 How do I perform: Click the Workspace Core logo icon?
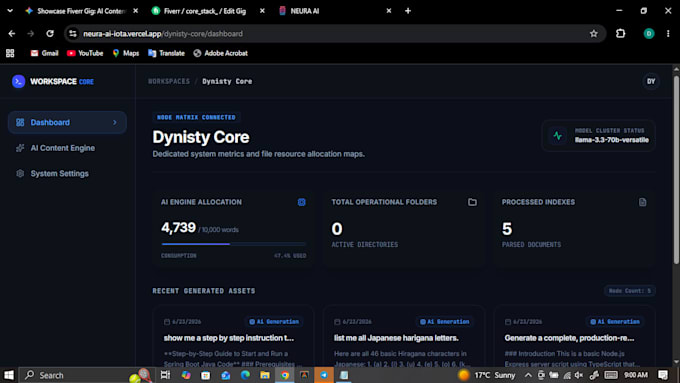18,82
